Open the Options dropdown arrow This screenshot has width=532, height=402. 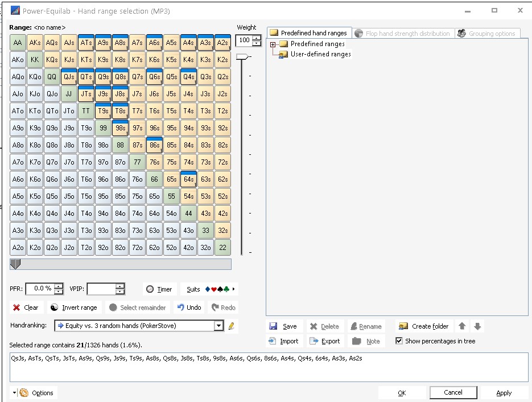[x=14, y=393]
